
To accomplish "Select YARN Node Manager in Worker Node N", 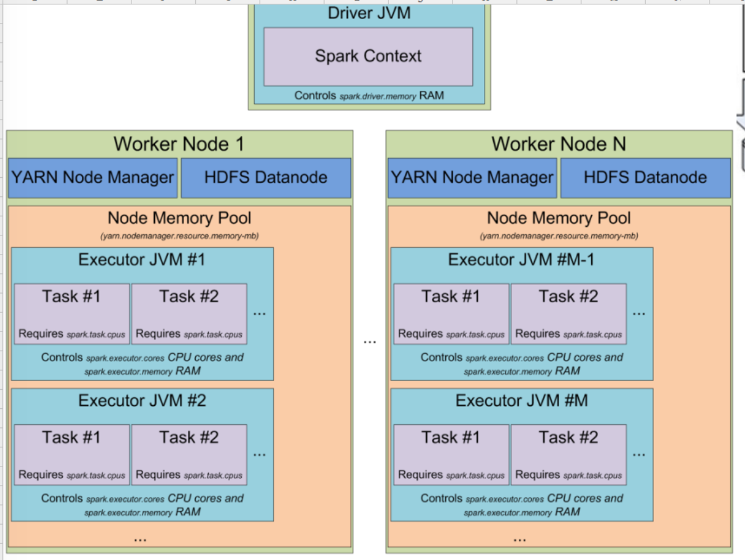I will (x=473, y=178).
